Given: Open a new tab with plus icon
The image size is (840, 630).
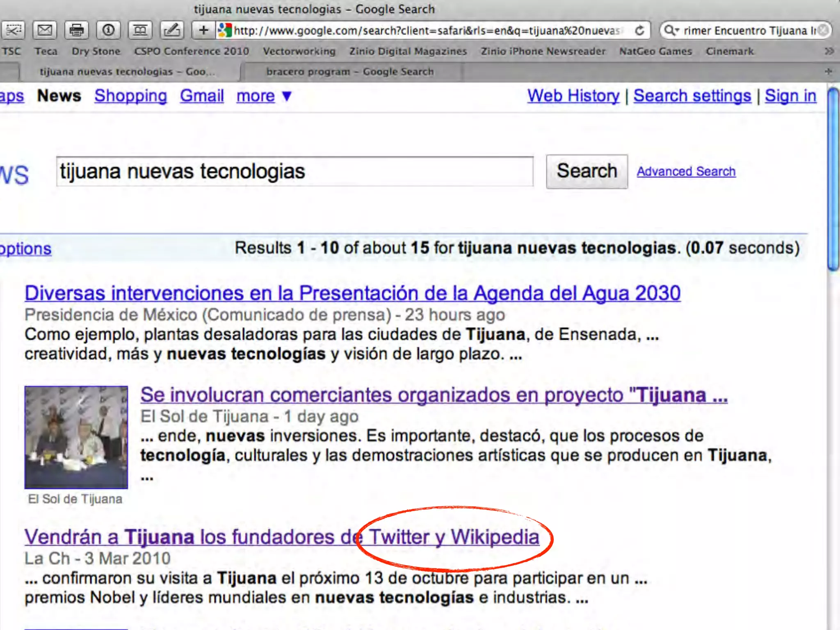Looking at the screenshot, I should [828, 71].
